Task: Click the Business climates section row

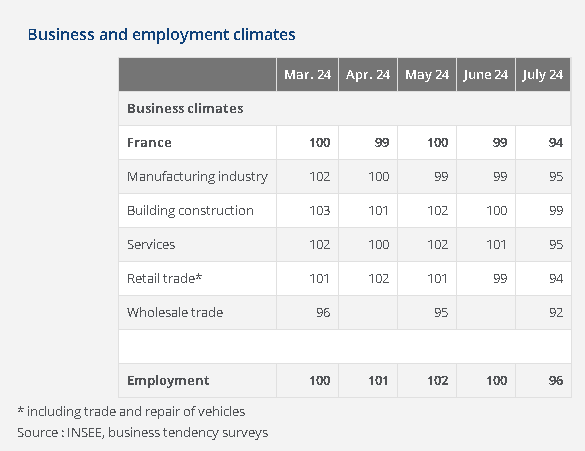Action: pyautogui.click(x=345, y=109)
